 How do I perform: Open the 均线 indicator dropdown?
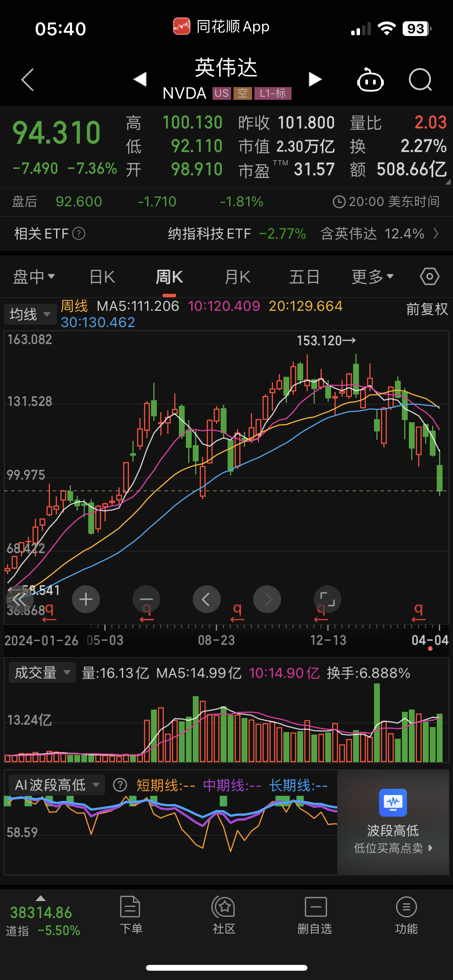pos(30,314)
